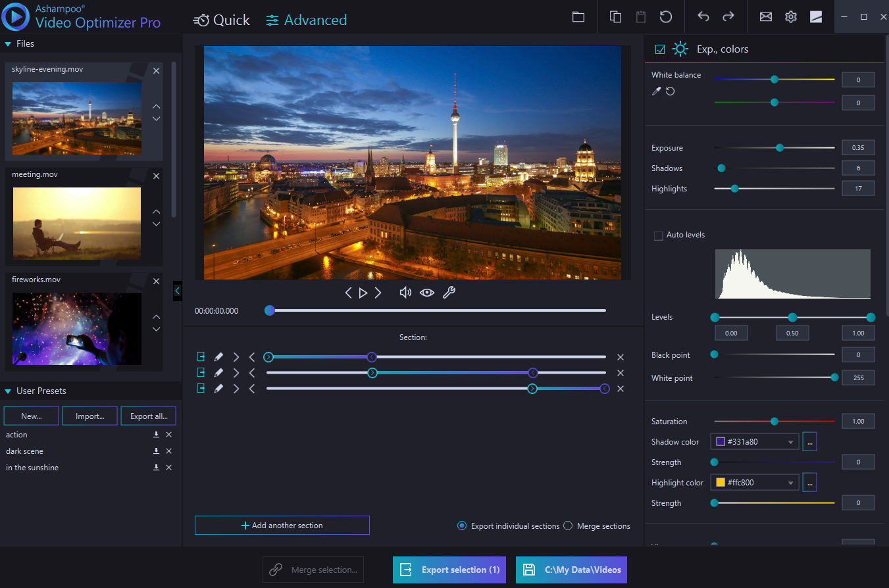Click the Add another section button
Image resolution: width=889 pixels, height=588 pixels.
pyautogui.click(x=282, y=525)
